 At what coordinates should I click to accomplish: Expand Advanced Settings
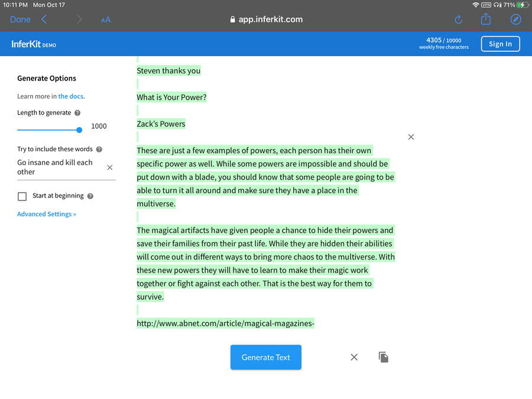(x=47, y=214)
